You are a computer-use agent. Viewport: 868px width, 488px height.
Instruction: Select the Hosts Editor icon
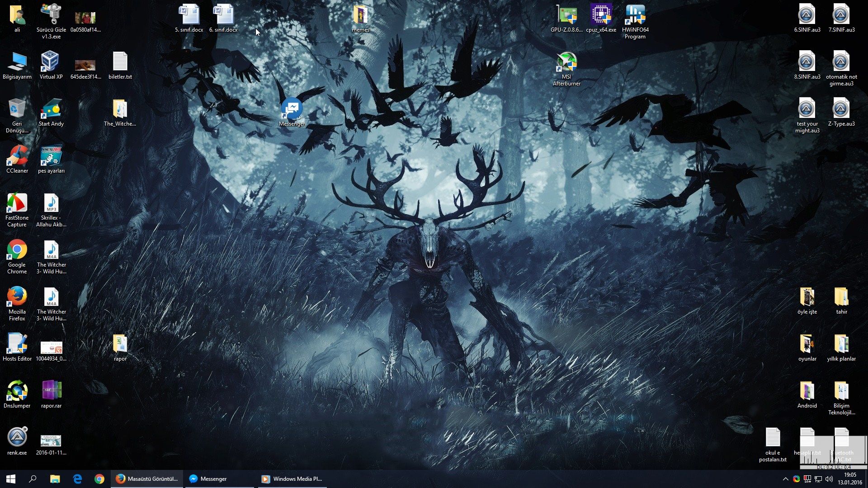(x=17, y=344)
